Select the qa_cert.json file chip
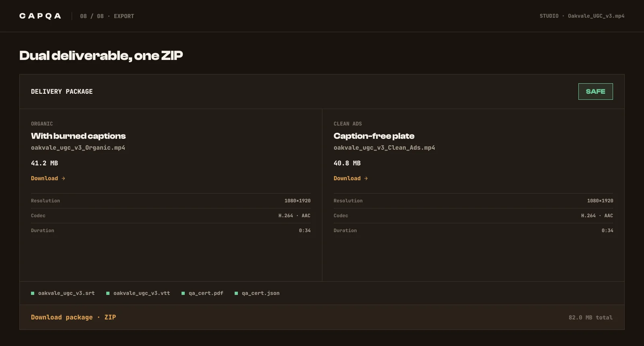 257,293
